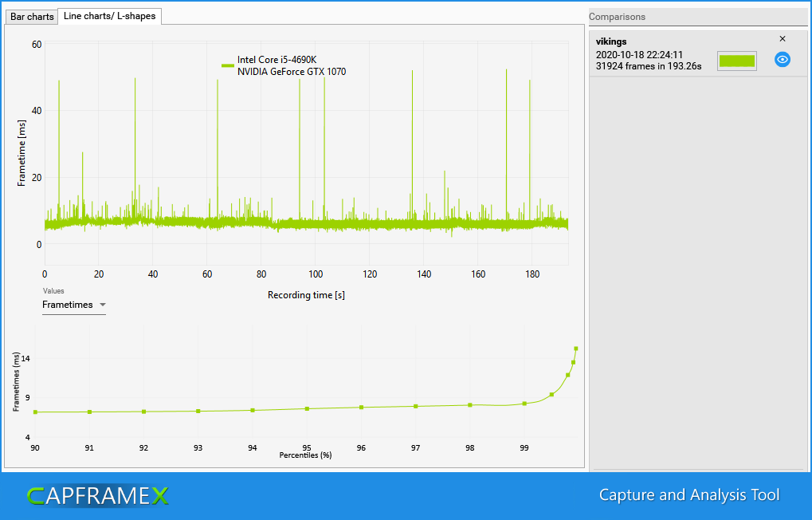Viewport: 812px width, 520px height.
Task: Select the 90th percentile data point
Action: tap(35, 412)
